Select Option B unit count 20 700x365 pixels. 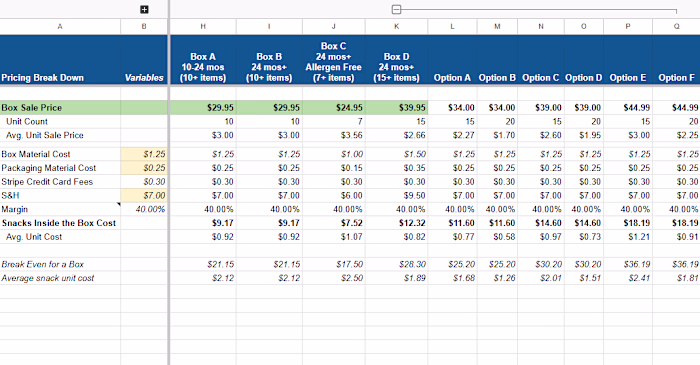click(497, 121)
